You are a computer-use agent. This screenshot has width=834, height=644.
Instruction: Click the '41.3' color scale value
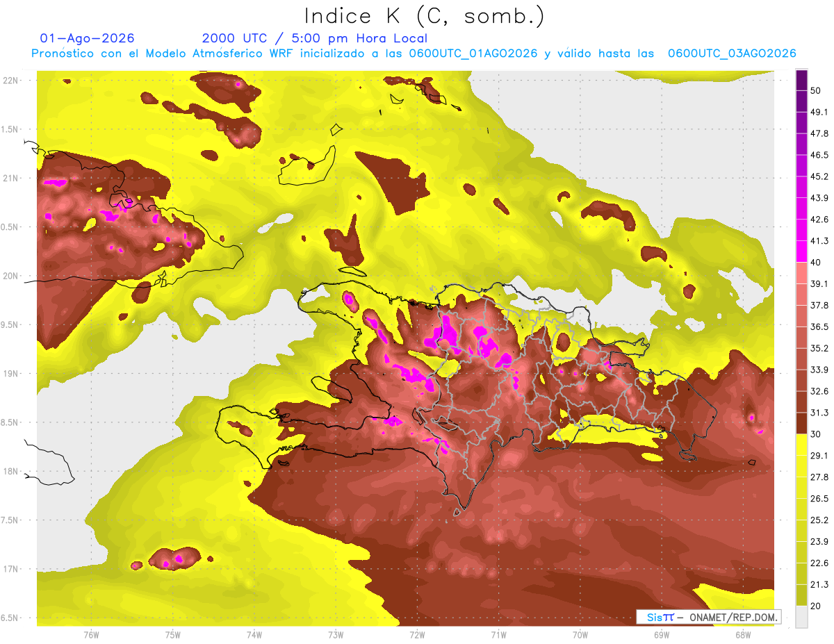(819, 241)
